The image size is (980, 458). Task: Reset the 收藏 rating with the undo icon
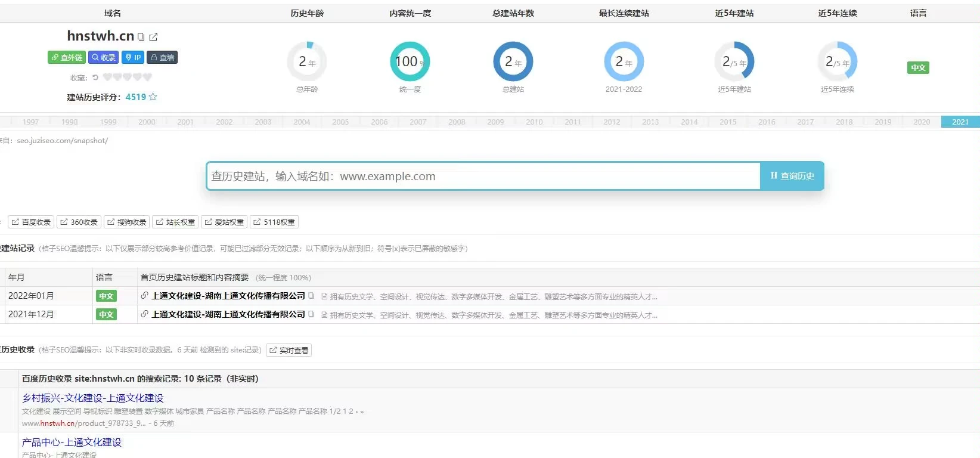[x=95, y=78]
